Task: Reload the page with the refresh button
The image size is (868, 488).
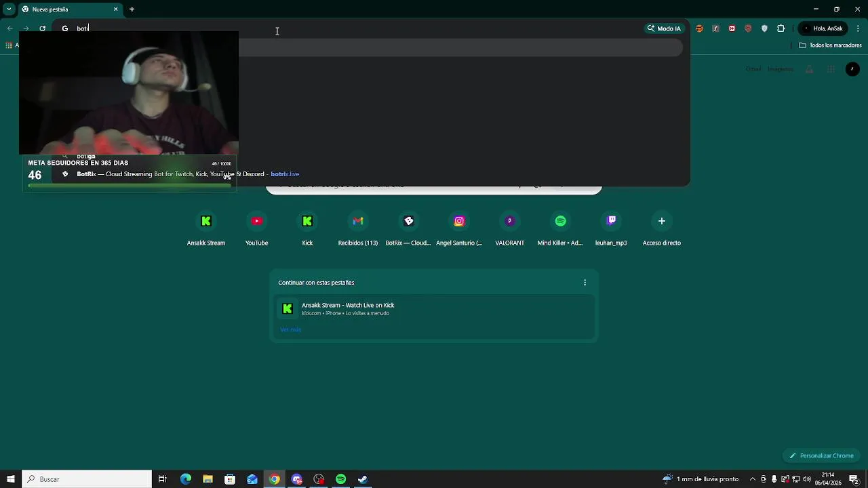Action: pos(42,28)
